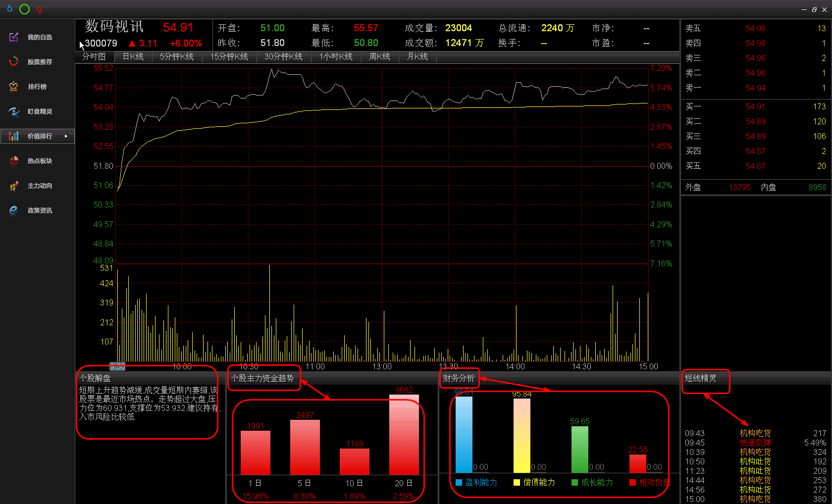Switch to the 15分钟K线 tab

(229, 56)
